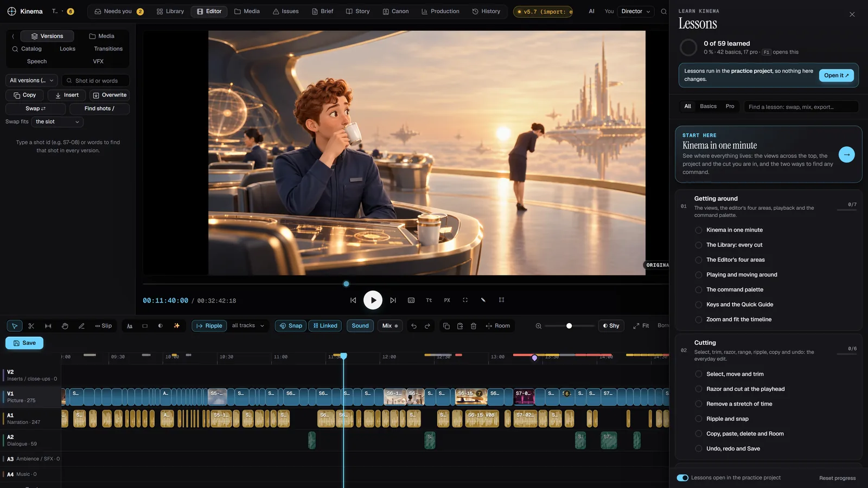
Task: Skip to previous cut
Action: [353, 300]
